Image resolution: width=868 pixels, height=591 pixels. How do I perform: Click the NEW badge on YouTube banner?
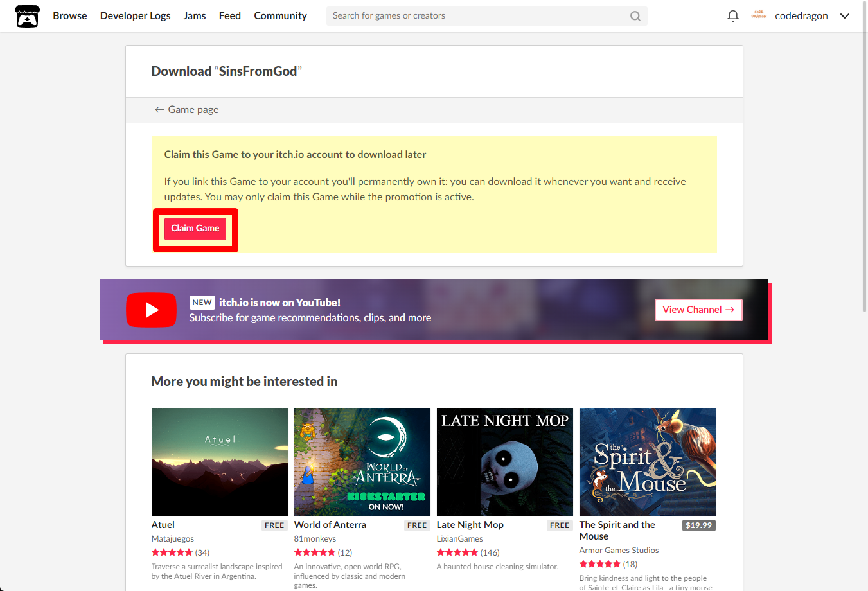[202, 303]
